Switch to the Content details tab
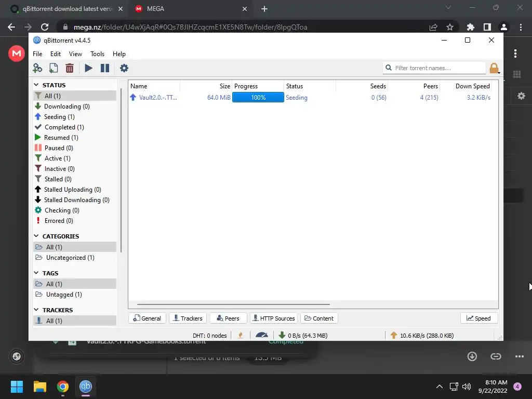Image resolution: width=532 pixels, height=399 pixels. point(319,318)
